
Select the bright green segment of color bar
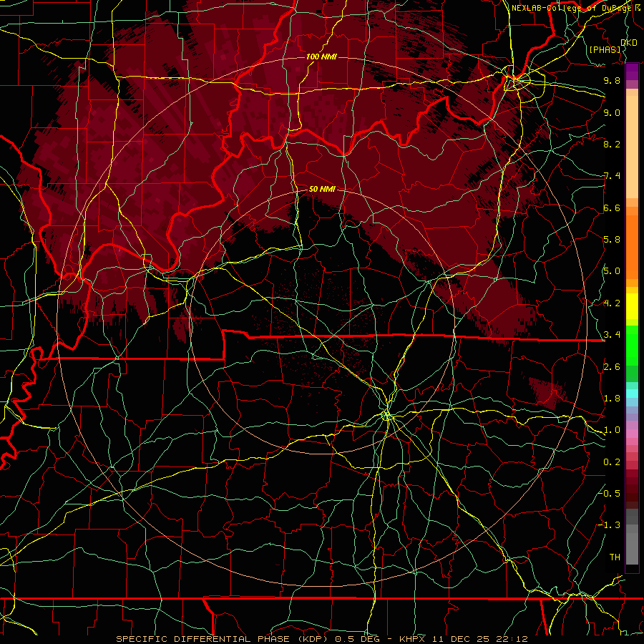click(632, 346)
